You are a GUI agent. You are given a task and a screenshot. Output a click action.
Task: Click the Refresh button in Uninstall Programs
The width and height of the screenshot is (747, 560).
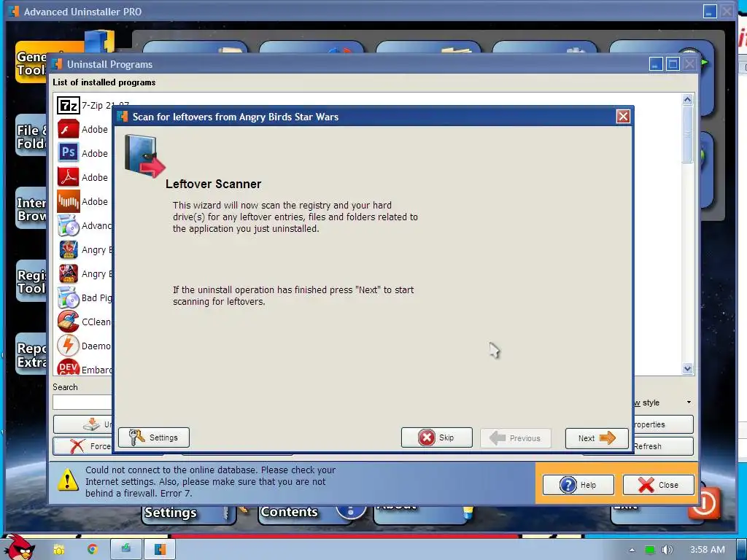coord(663,446)
